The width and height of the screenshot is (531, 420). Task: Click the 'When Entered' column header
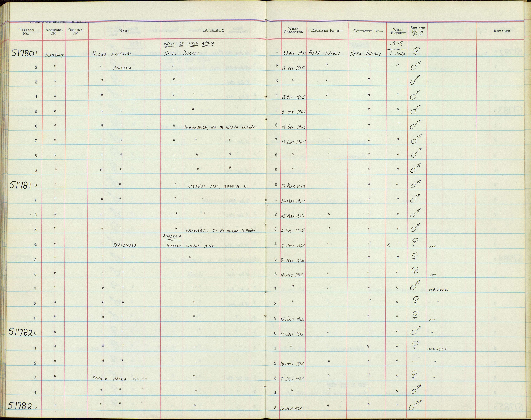tap(398, 31)
